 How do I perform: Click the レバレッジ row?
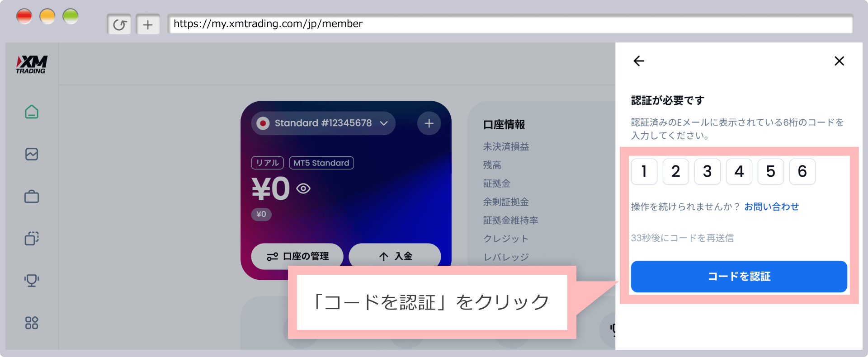506,257
